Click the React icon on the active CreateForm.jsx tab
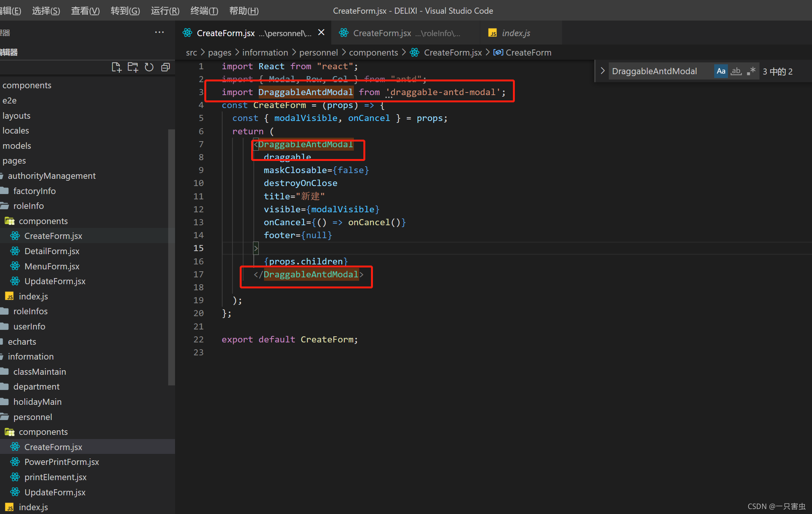Screen dimensions: 812x514 tap(187, 33)
